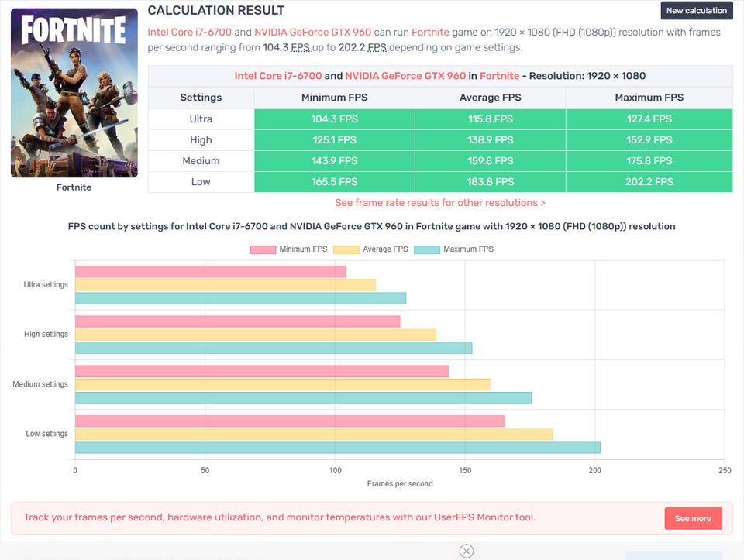Click the Medium row label in table
This screenshot has width=744, height=560.
(x=201, y=161)
